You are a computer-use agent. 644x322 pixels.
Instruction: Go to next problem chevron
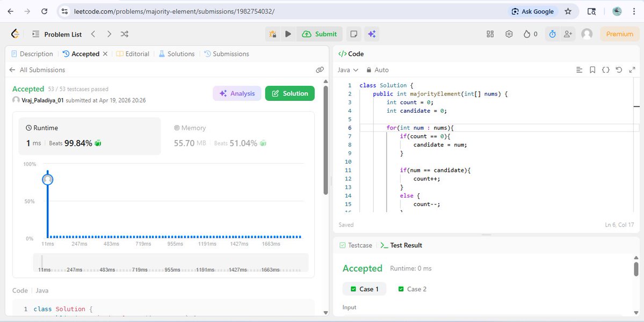(109, 34)
